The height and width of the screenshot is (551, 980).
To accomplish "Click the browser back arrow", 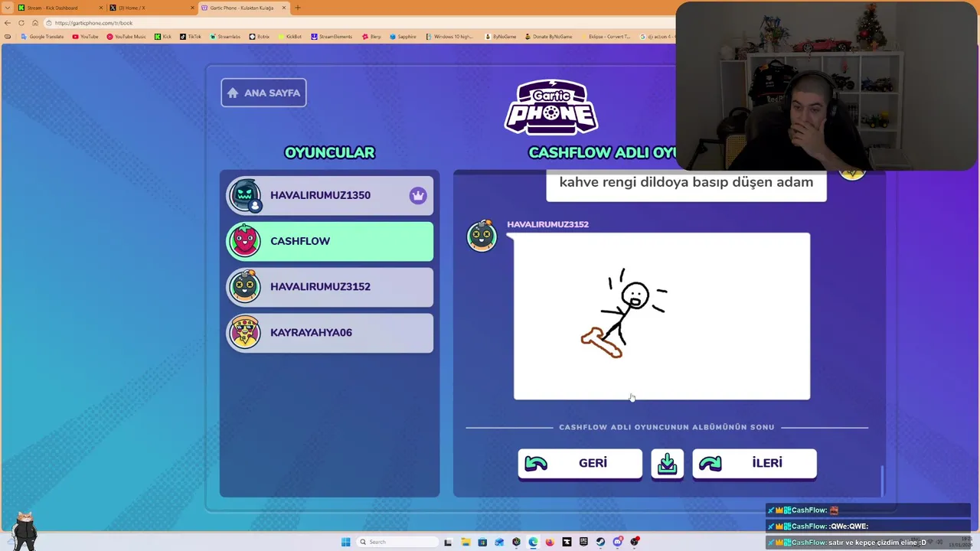I will (x=8, y=23).
